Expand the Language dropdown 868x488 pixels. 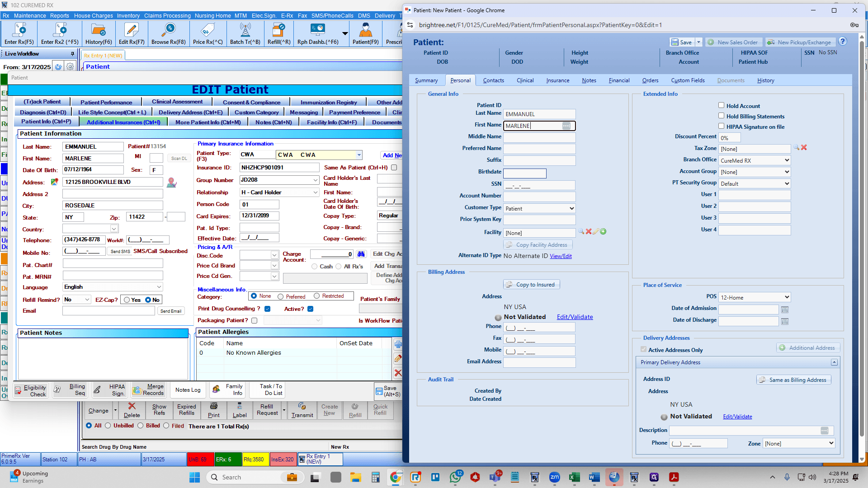click(x=159, y=287)
